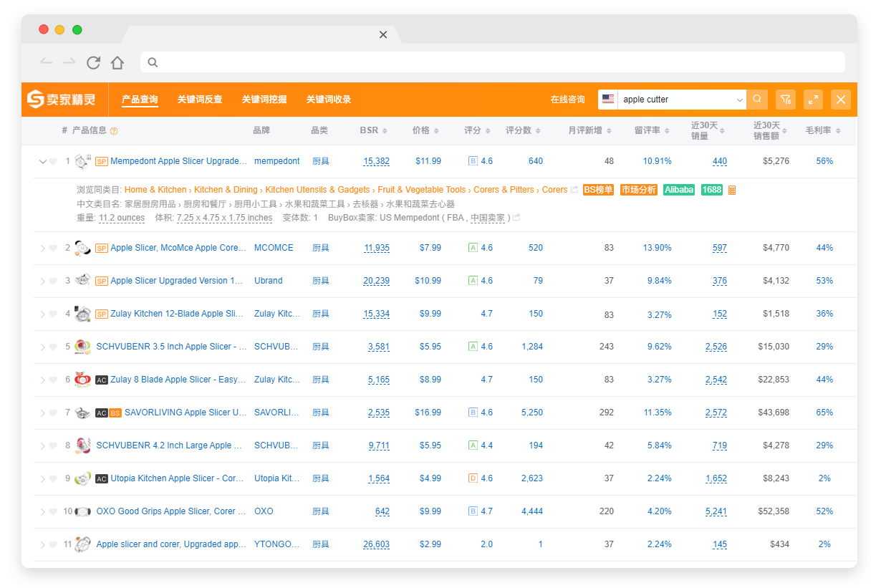Click the browser back arrow
The width and height of the screenshot is (881, 588).
click(47, 62)
